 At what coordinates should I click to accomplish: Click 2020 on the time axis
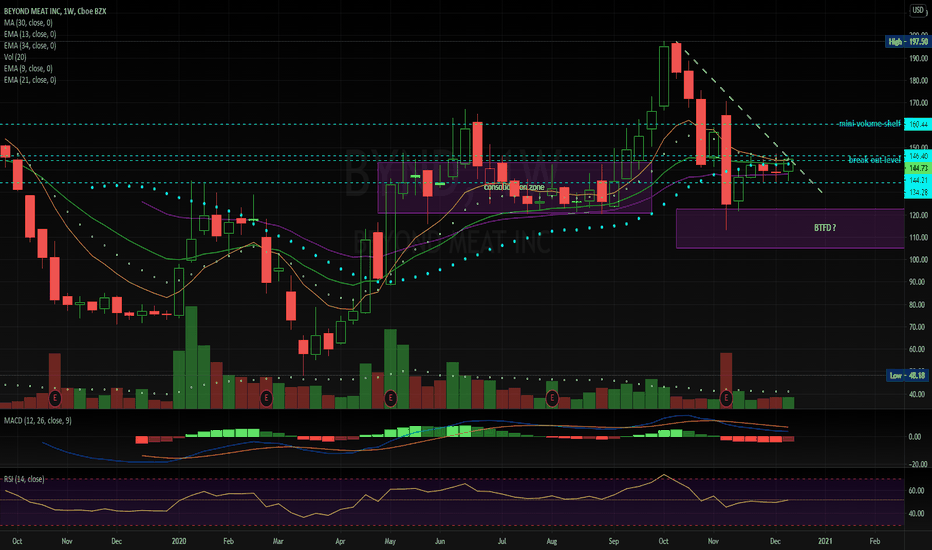point(178,541)
